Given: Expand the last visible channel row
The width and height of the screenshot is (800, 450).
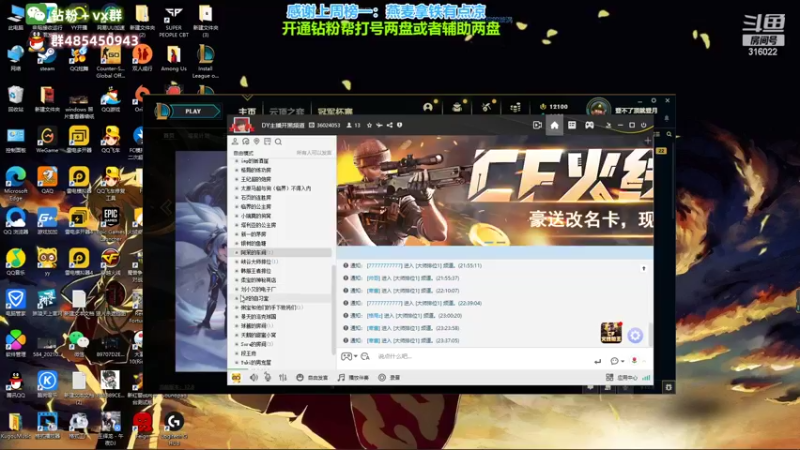Looking at the screenshot, I should pyautogui.click(x=237, y=362).
